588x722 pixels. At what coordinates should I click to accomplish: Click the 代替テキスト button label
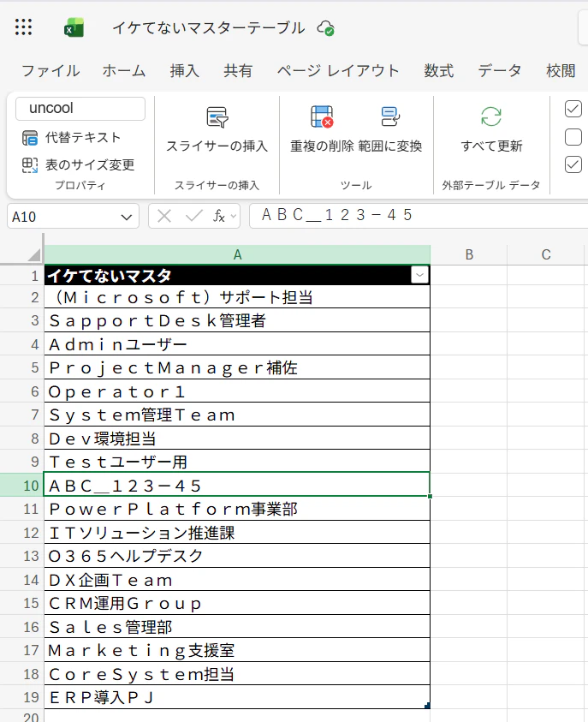point(83,137)
